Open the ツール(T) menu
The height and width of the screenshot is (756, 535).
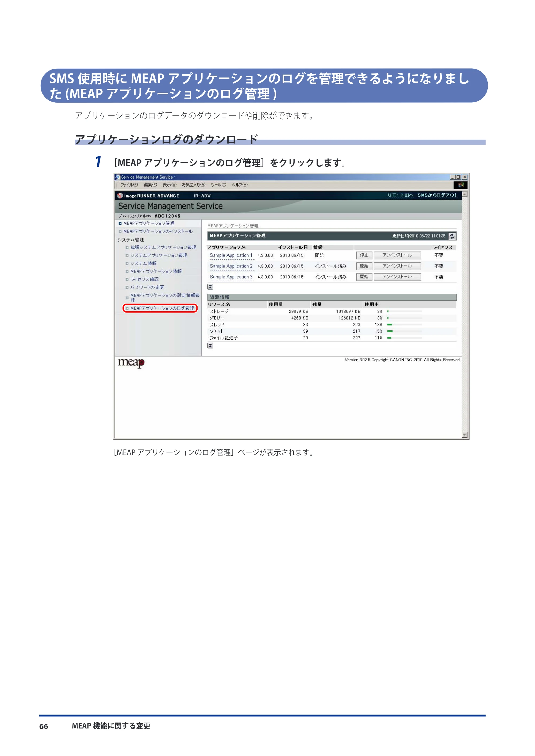pos(218,185)
